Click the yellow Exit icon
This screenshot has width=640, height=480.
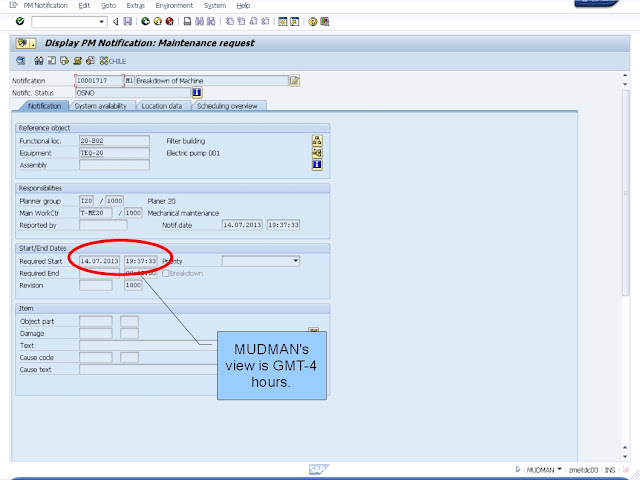[158, 21]
